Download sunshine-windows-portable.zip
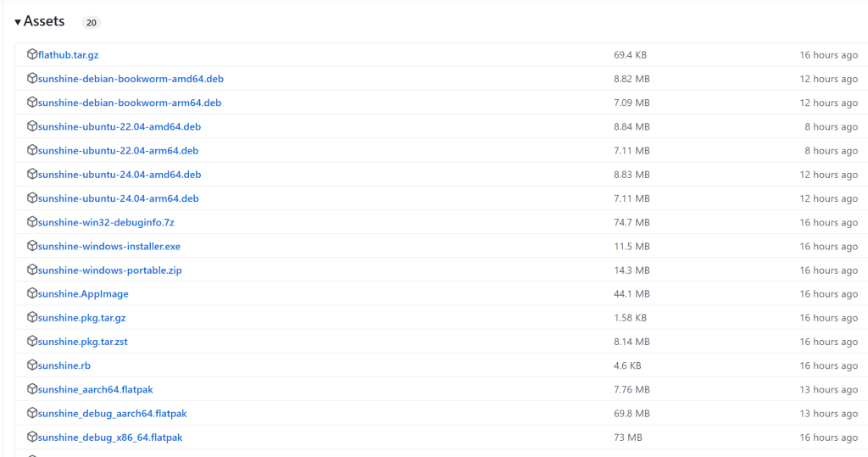The height and width of the screenshot is (457, 868). click(109, 270)
